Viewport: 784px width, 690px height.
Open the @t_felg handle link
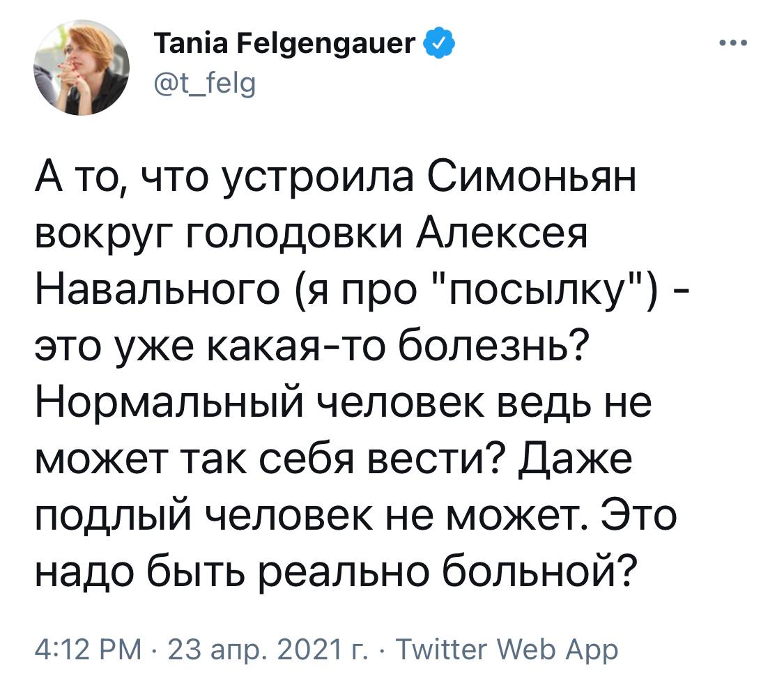click(x=194, y=86)
